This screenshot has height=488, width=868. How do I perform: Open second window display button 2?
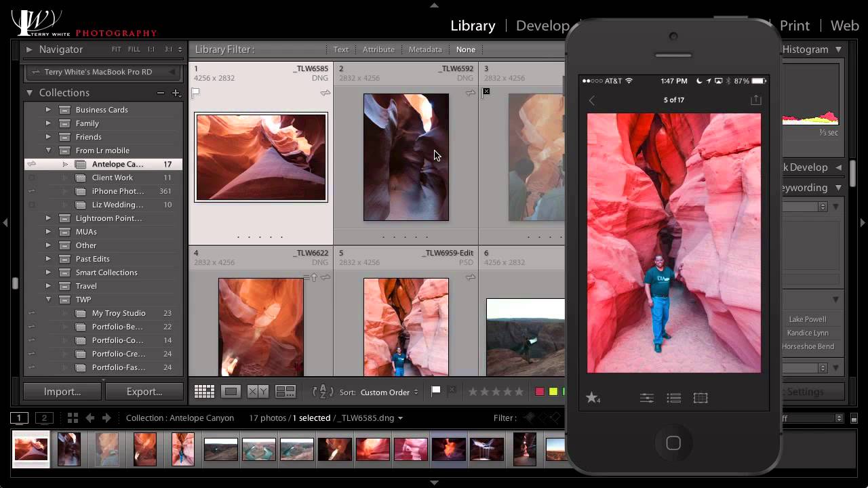point(44,418)
